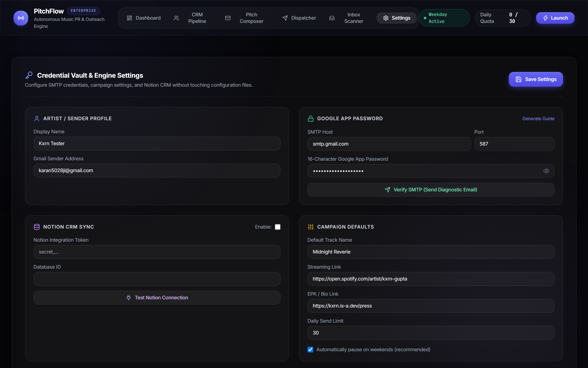Click the ENTERPRISE badge
Image resolution: width=588 pixels, height=368 pixels.
(83, 11)
